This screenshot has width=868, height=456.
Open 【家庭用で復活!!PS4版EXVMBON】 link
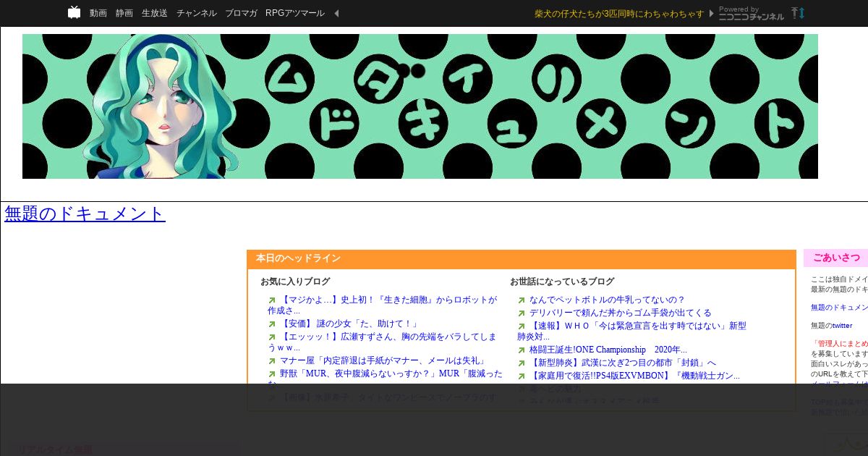click(x=634, y=376)
